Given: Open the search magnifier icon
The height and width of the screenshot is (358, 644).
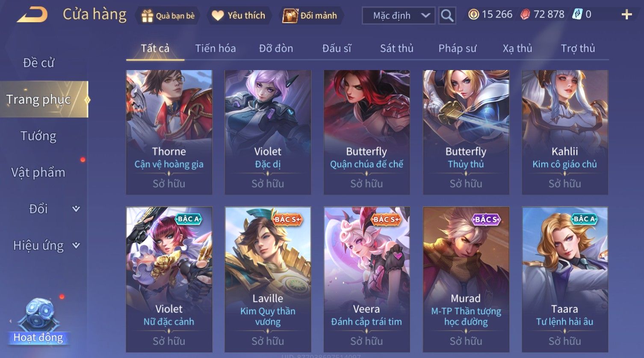Looking at the screenshot, I should point(447,16).
